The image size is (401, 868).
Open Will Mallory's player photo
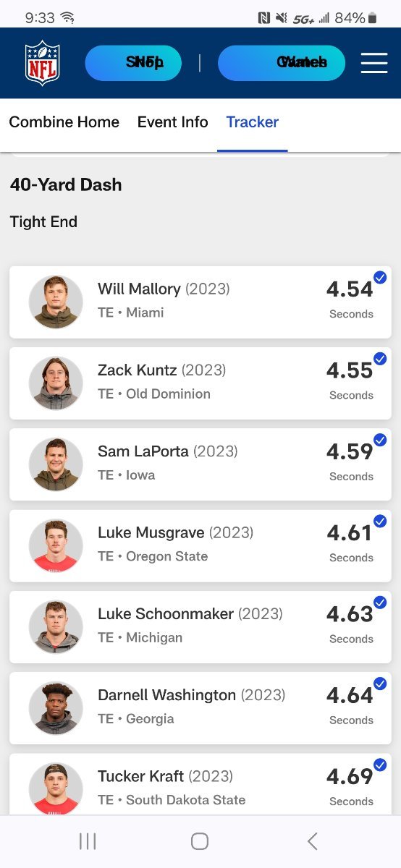click(x=56, y=302)
